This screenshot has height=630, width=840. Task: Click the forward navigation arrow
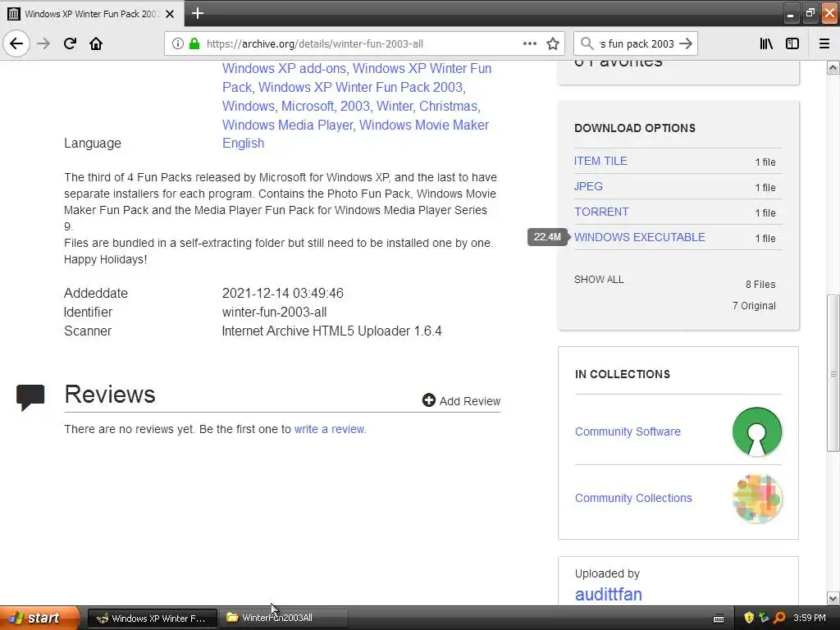[43, 43]
